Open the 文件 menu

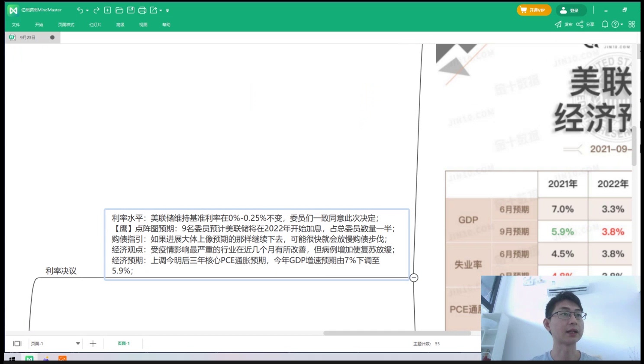pyautogui.click(x=16, y=25)
